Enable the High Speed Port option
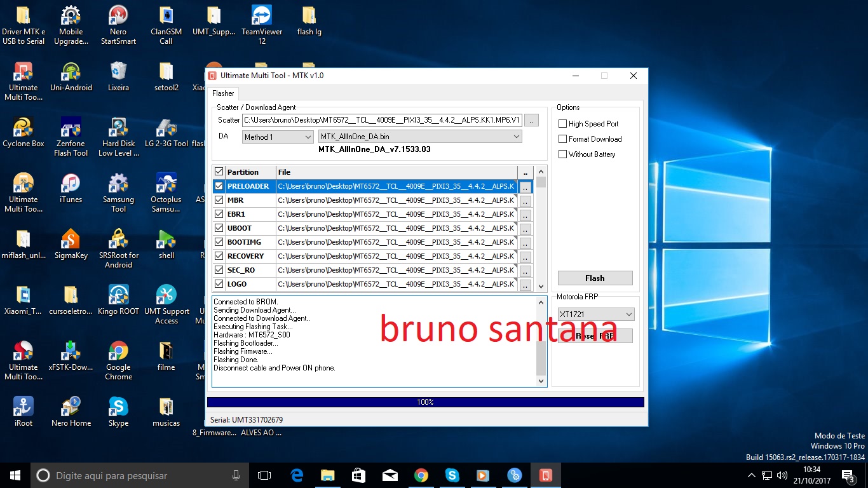This screenshot has height=488, width=868. [562, 124]
